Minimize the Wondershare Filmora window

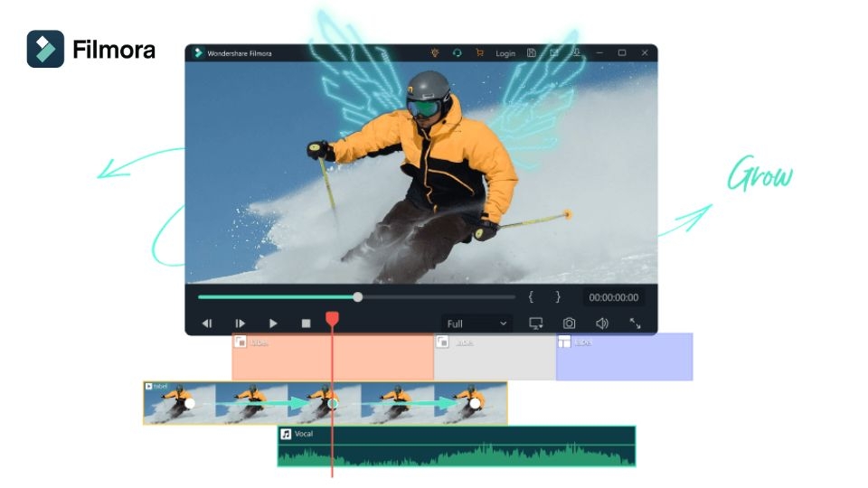pos(599,53)
